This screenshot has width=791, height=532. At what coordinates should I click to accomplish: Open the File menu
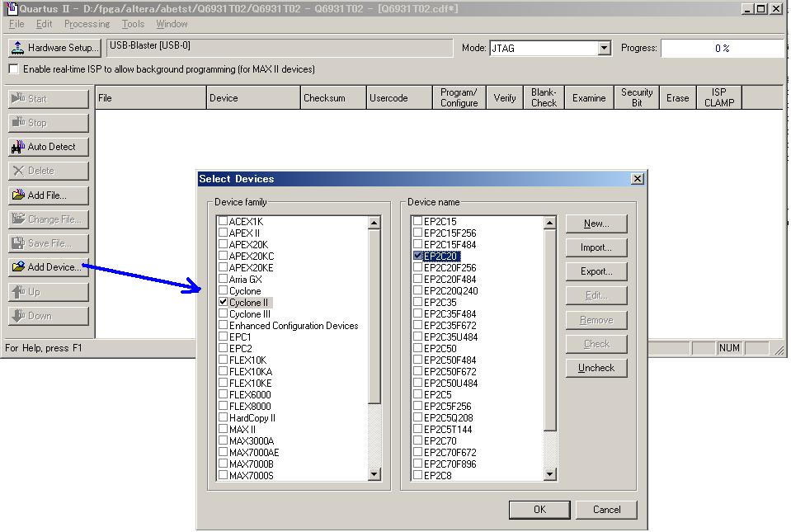click(x=16, y=24)
